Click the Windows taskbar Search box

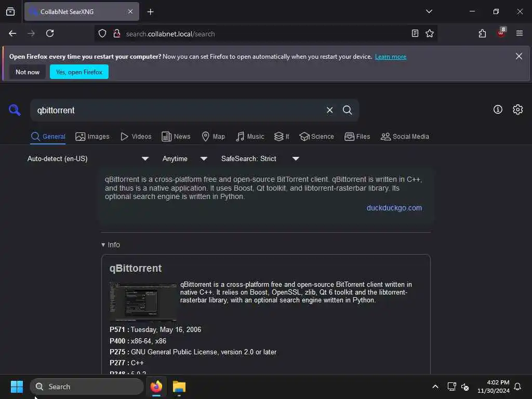pyautogui.click(x=87, y=387)
